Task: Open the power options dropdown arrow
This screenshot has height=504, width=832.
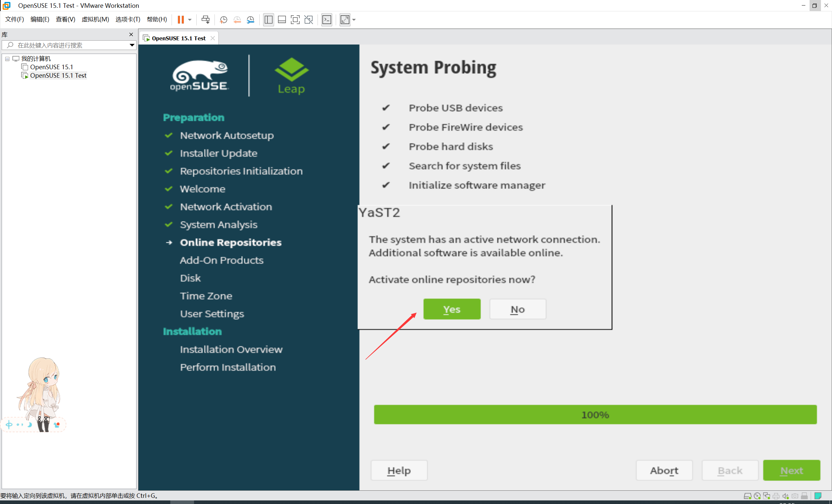Action: 190,19
